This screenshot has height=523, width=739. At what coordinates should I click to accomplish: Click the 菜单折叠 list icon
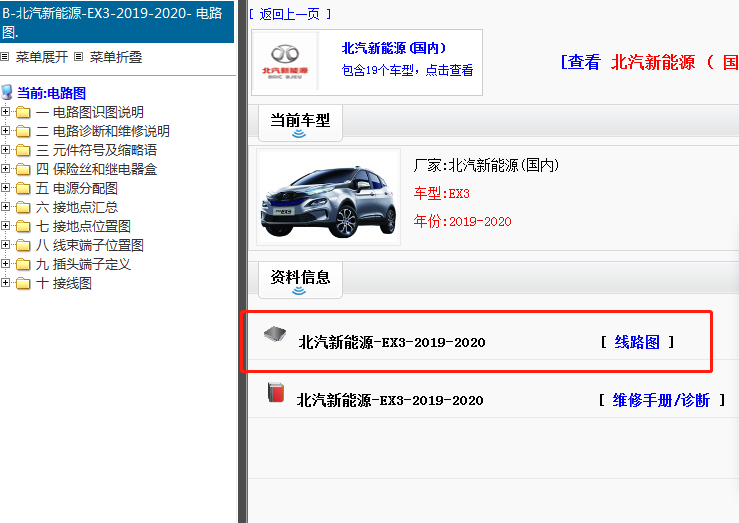point(80,58)
